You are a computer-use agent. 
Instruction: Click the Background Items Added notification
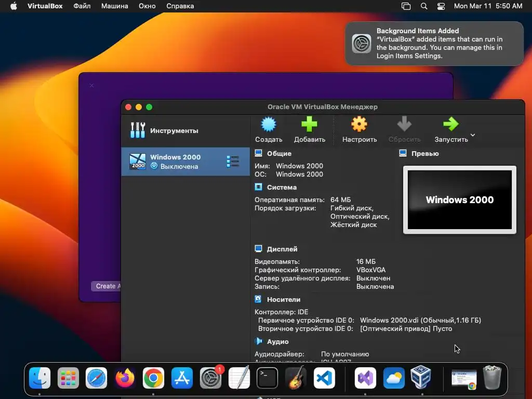coord(434,44)
